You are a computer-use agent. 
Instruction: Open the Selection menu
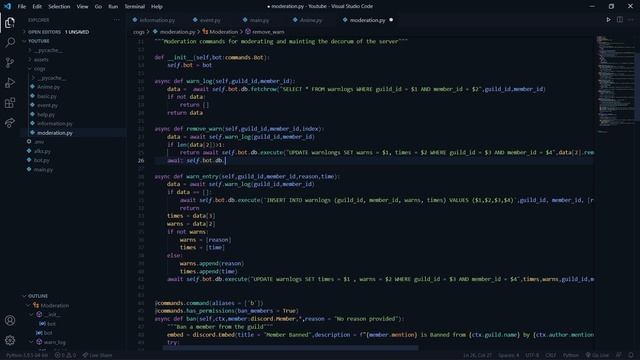(59, 7)
